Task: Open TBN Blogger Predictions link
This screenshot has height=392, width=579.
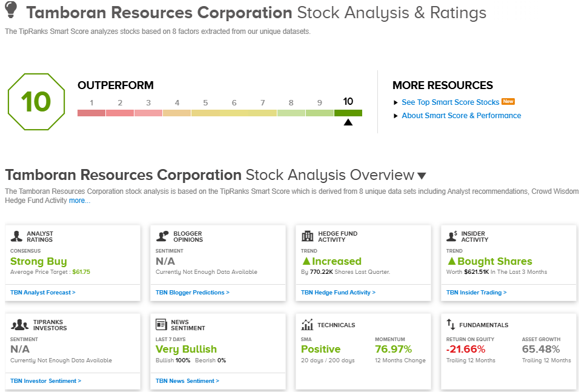Action: (193, 292)
